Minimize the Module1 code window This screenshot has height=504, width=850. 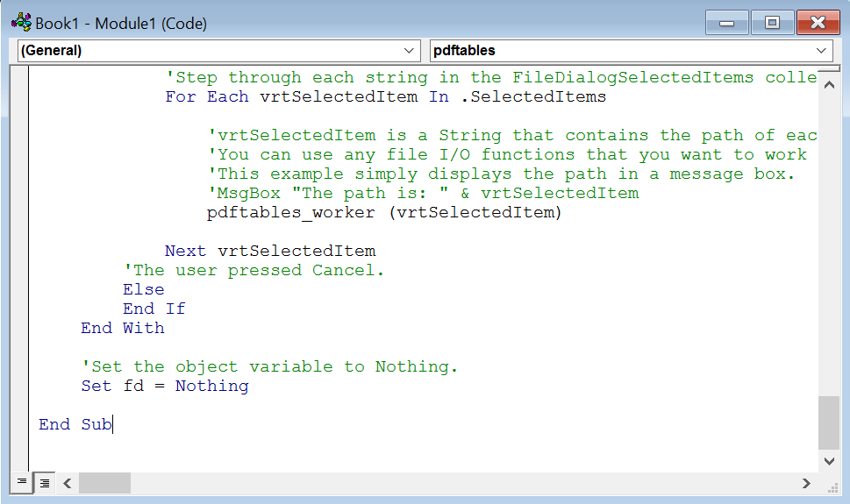click(727, 23)
